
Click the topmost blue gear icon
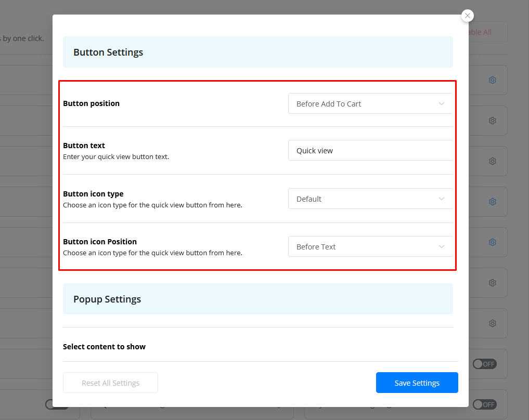[492, 80]
